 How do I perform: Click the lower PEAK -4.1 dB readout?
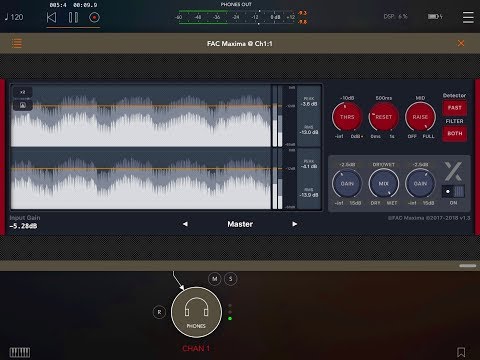pyautogui.click(x=309, y=164)
